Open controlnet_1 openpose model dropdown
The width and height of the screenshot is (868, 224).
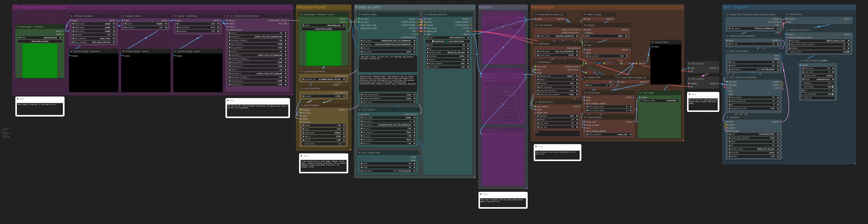coord(258,37)
